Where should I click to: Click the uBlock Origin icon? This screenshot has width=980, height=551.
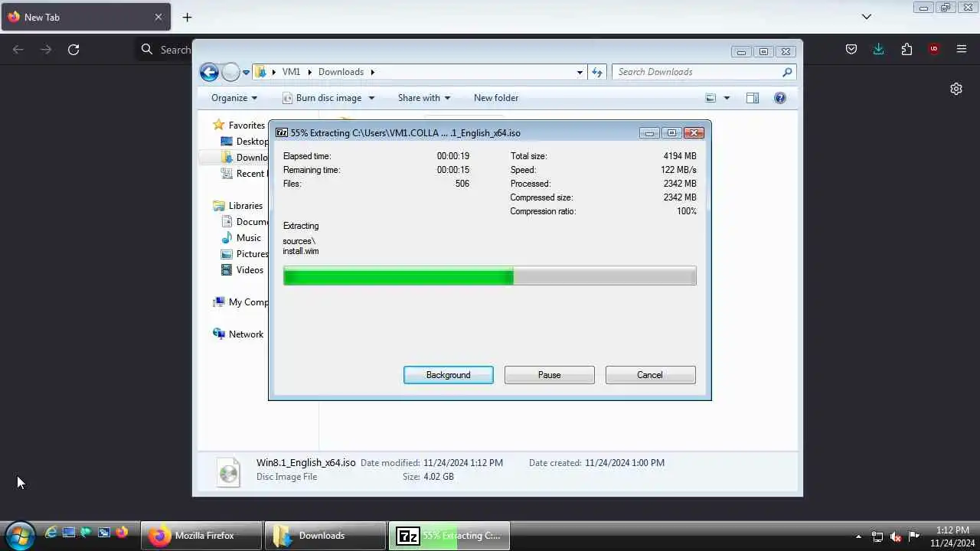[x=933, y=49]
